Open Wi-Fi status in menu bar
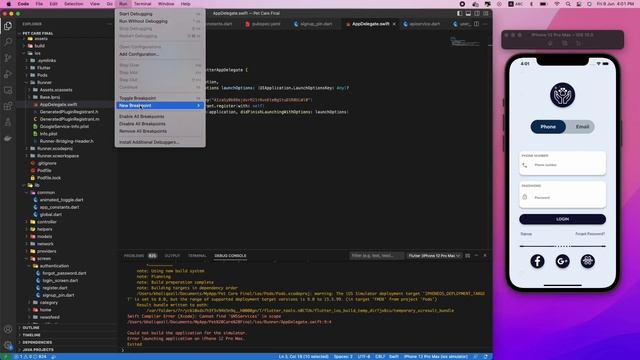The height and width of the screenshot is (360, 640). pos(557,4)
